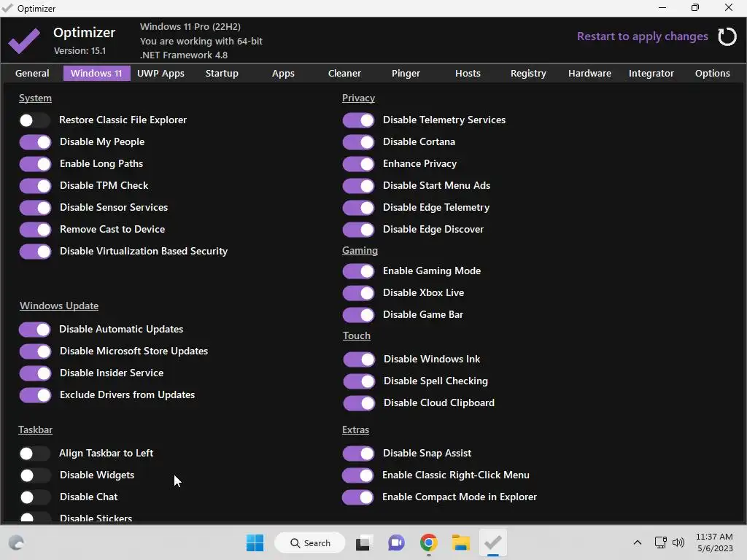
Task: Open network status tray icon
Action: tap(660, 542)
